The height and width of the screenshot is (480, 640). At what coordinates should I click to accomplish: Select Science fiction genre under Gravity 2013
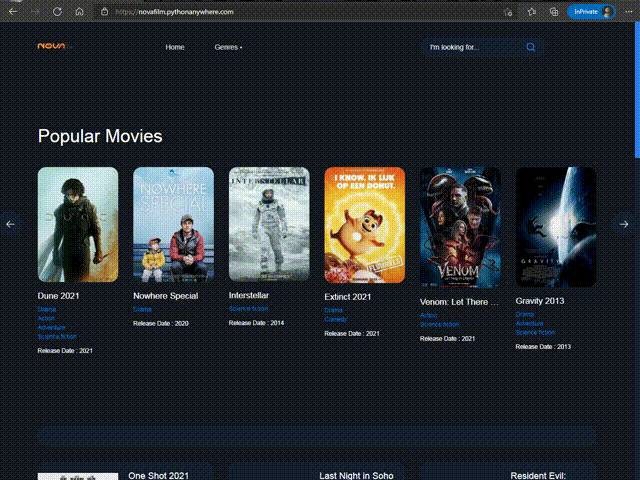click(535, 333)
